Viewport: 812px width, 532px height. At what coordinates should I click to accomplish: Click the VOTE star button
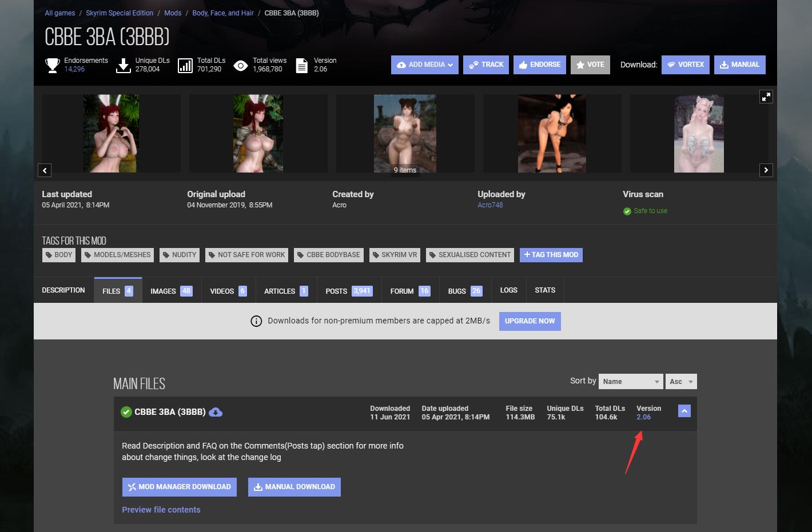[590, 65]
